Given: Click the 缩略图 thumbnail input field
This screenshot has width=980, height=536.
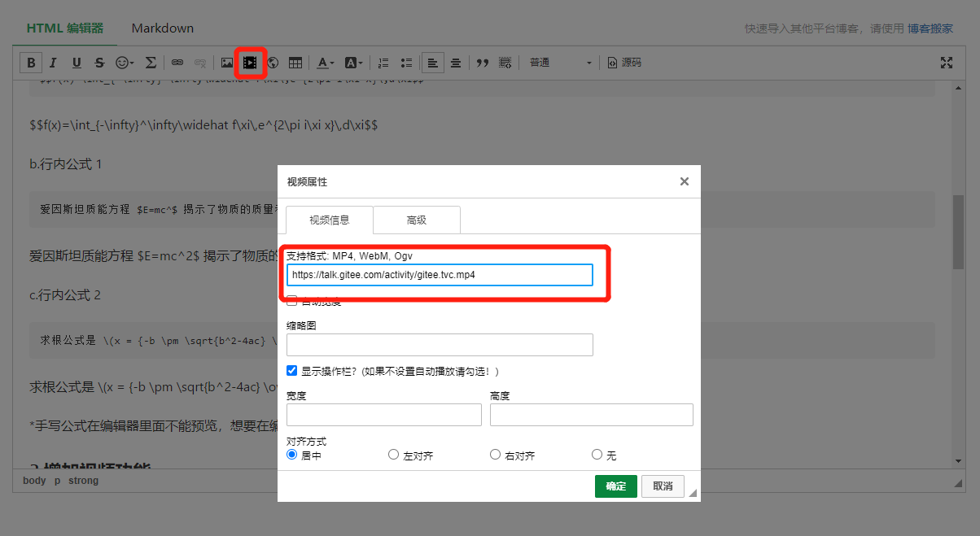Looking at the screenshot, I should pyautogui.click(x=440, y=345).
